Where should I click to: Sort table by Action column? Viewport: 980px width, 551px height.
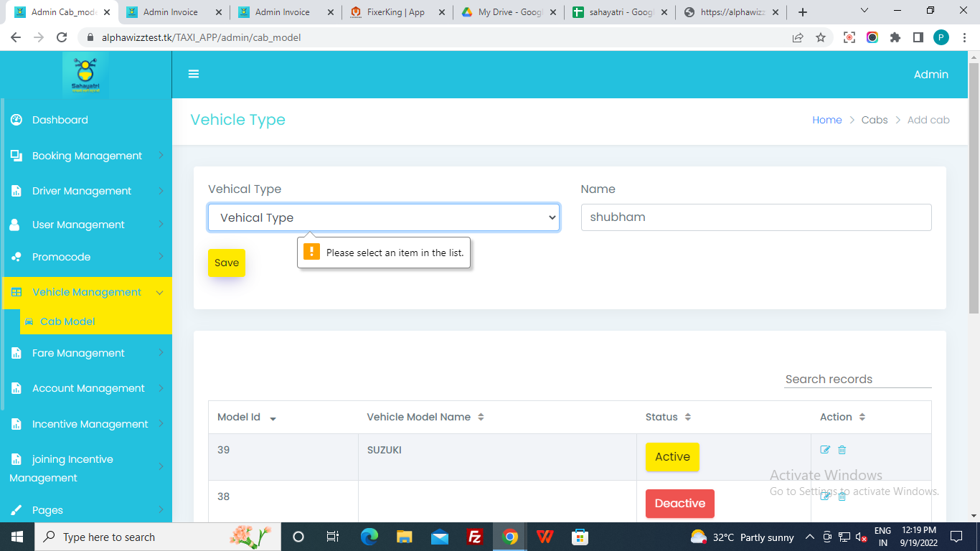coord(871,417)
